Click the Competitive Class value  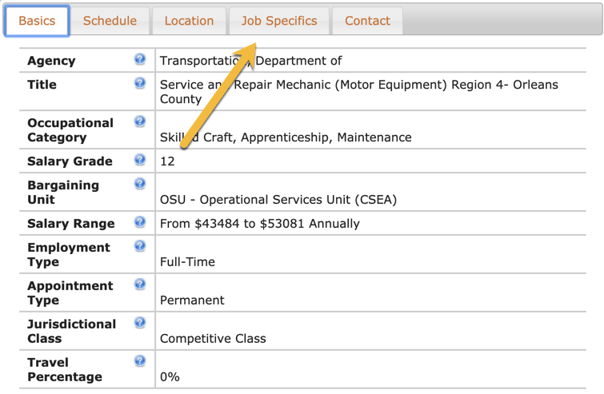click(x=213, y=339)
